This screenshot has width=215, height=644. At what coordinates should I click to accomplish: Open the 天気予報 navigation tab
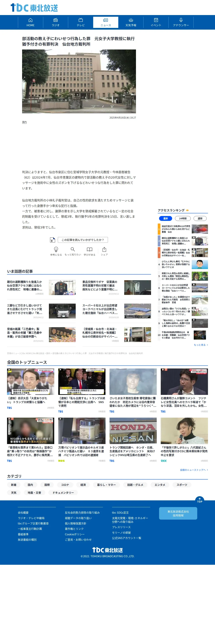[x=131, y=22]
